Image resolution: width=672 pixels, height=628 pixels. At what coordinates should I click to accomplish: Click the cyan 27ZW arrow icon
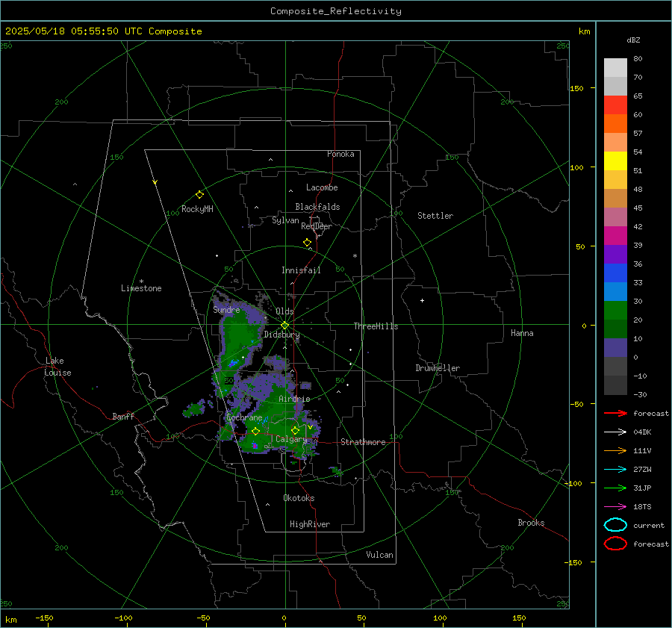(x=615, y=470)
